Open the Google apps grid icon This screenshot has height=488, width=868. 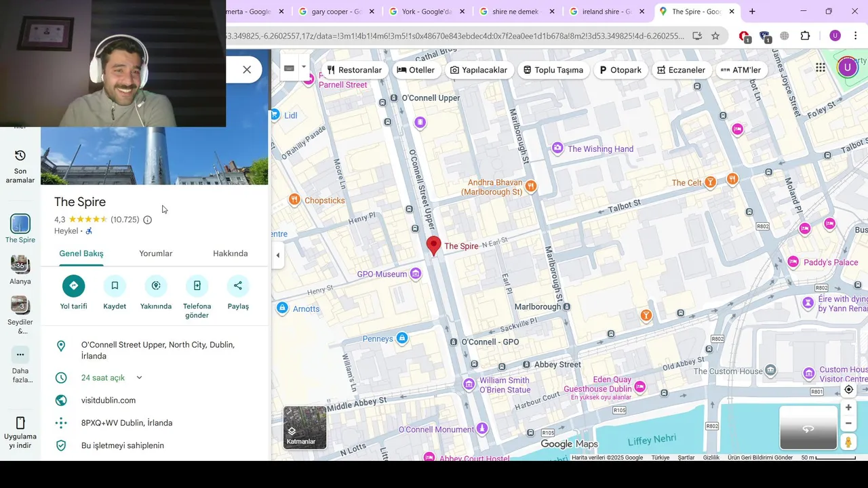pos(821,67)
